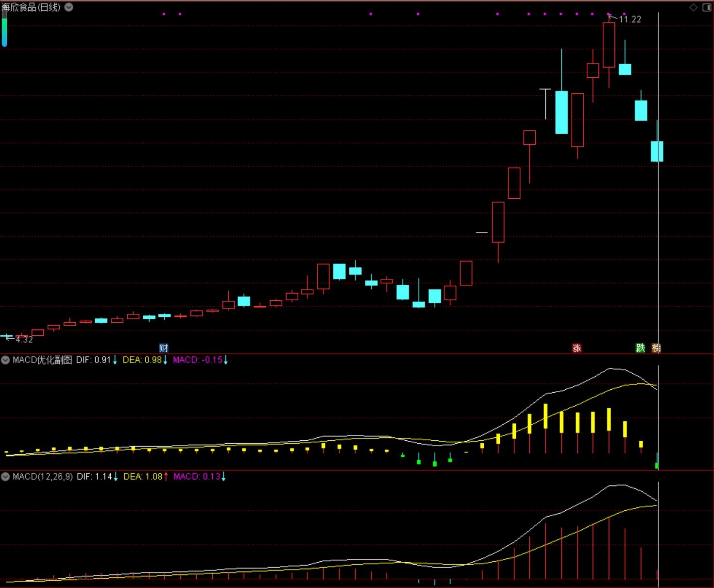This screenshot has width=714, height=588.
Task: Click the DEA: 0.98 value
Action: [142, 360]
